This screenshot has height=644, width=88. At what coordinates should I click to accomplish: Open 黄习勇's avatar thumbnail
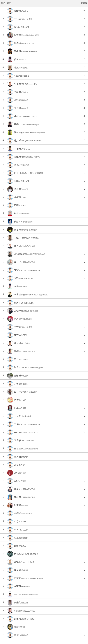10,230
